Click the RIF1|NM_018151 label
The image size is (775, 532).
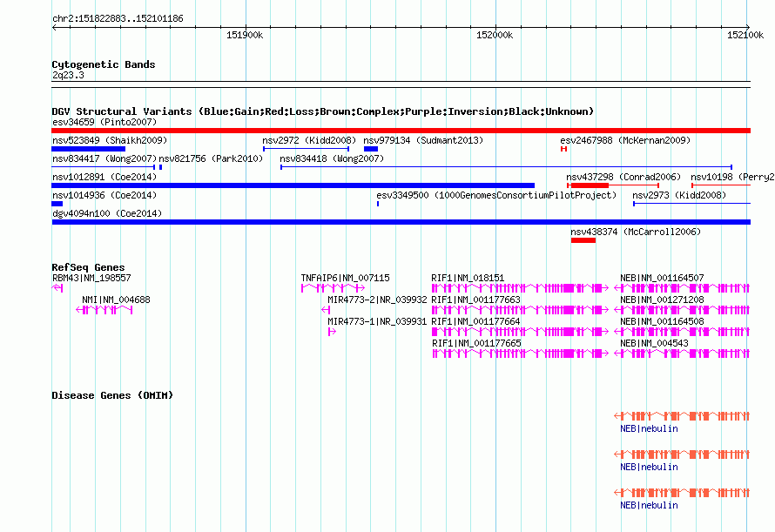click(x=468, y=278)
